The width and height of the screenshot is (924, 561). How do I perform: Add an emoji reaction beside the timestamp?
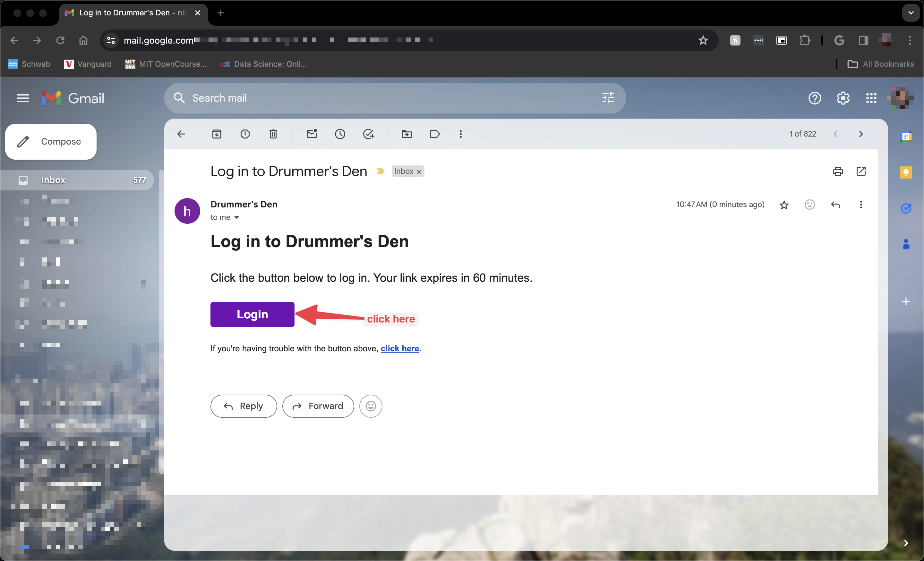pyautogui.click(x=810, y=204)
